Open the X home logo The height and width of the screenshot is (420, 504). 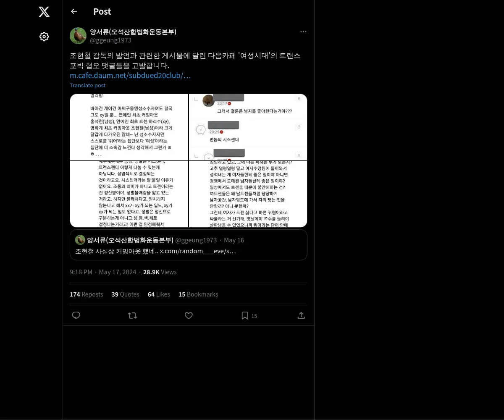point(44,12)
